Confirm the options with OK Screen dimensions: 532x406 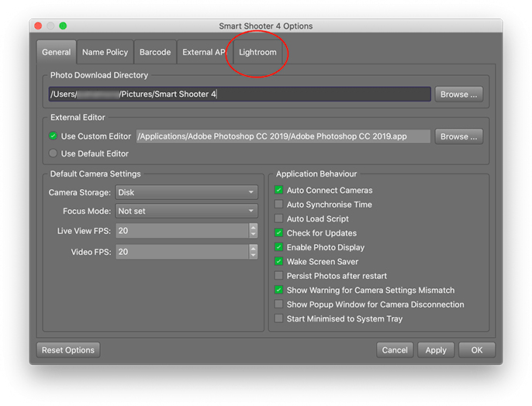coord(477,350)
